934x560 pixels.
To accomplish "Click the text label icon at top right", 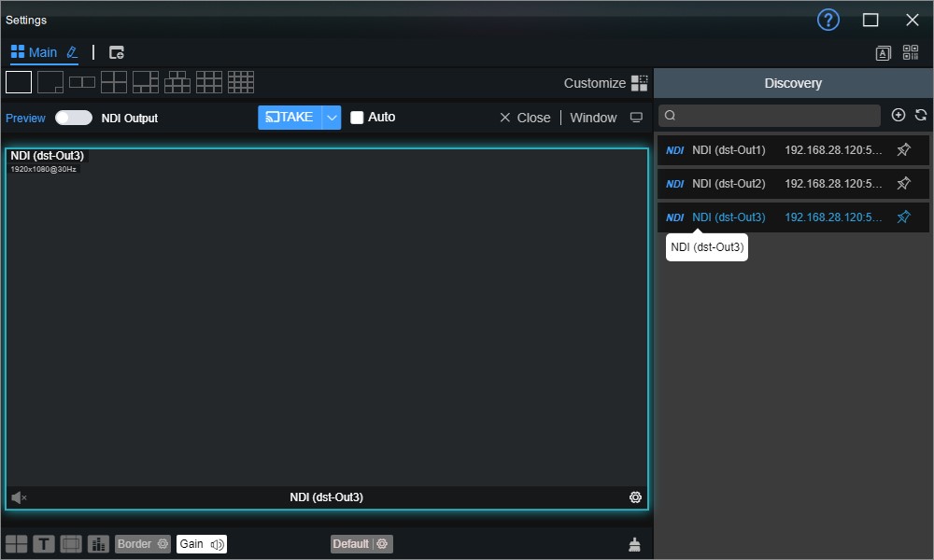I will point(883,53).
